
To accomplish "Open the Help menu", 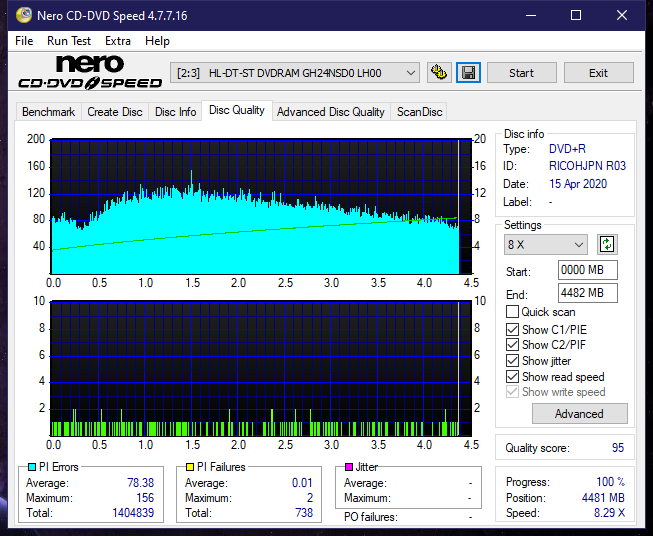I will point(157,41).
